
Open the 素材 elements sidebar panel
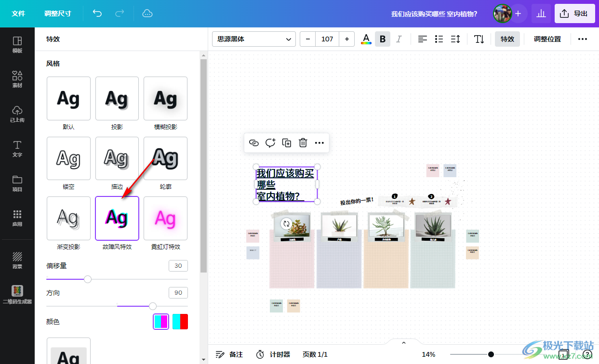tap(17, 79)
